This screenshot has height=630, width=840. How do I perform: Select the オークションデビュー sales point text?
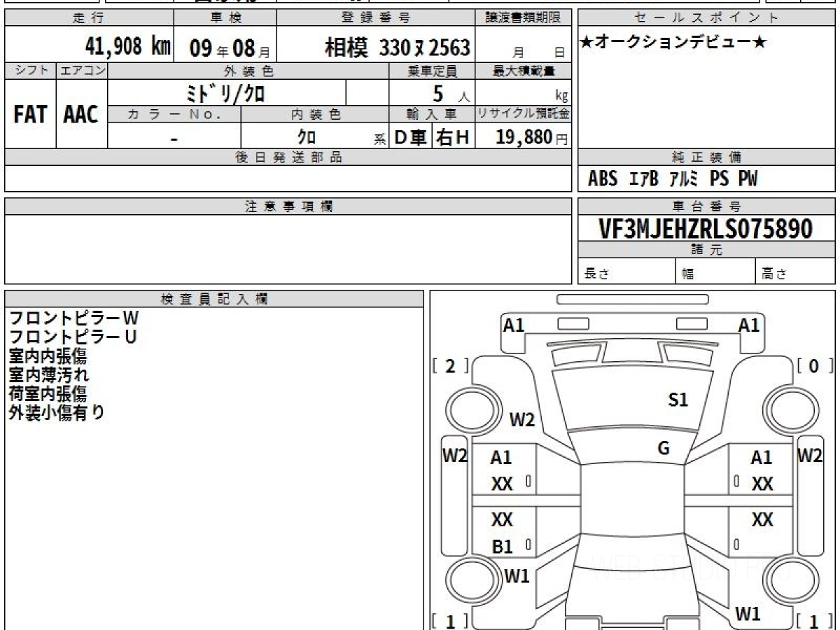673,43
